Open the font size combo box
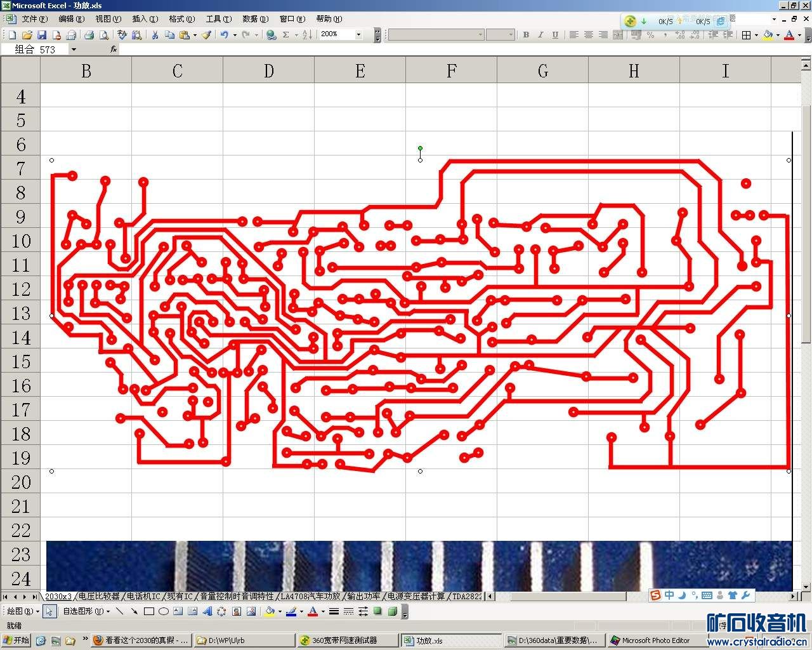 coord(500,35)
